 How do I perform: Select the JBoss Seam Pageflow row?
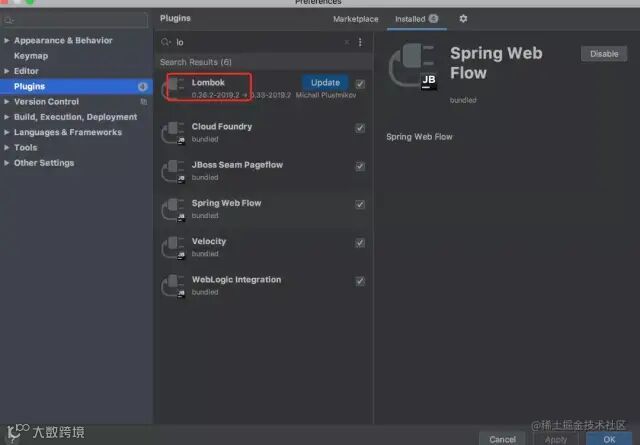click(263, 171)
